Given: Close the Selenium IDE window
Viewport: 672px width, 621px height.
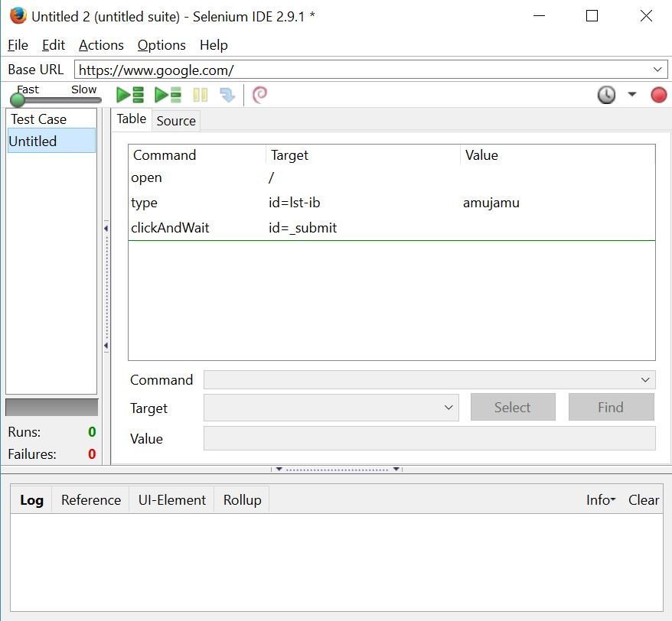Looking at the screenshot, I should (x=646, y=16).
